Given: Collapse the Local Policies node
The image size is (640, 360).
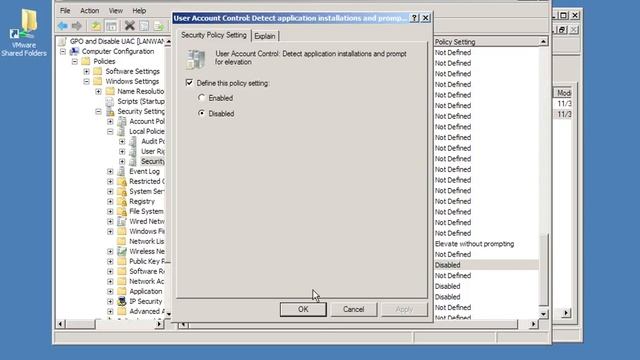Looking at the screenshot, I should coord(110,131).
